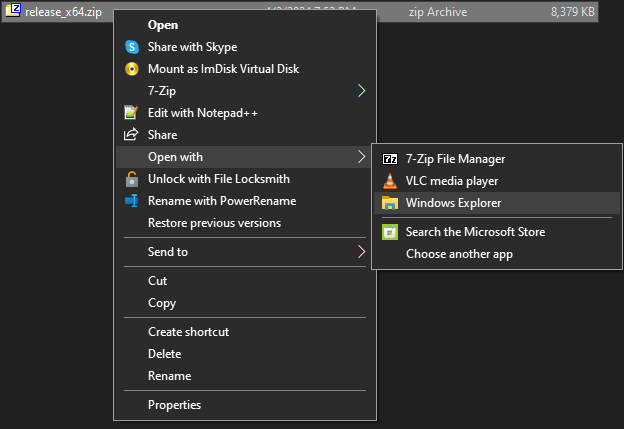The width and height of the screenshot is (624, 429).
Task: Expand the 7-Zip submenu arrow
Action: 361,91
